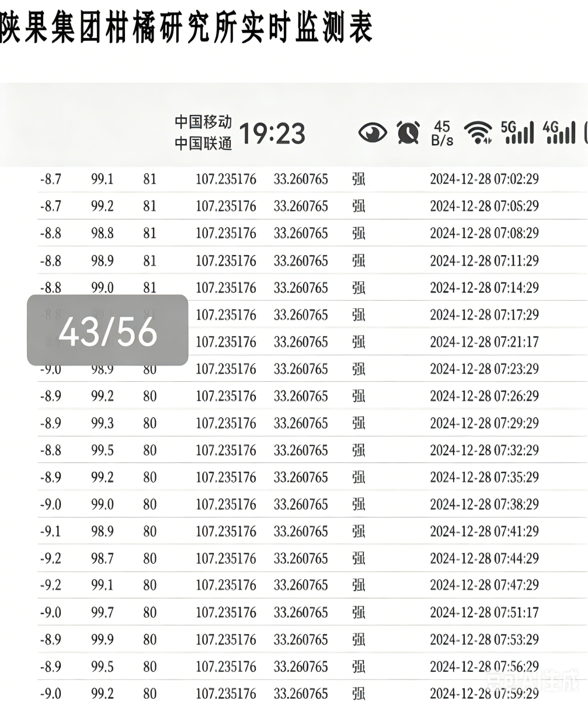Select timestamp 2024-12-28 07:21:17
588x704 pixels.
[x=484, y=341]
